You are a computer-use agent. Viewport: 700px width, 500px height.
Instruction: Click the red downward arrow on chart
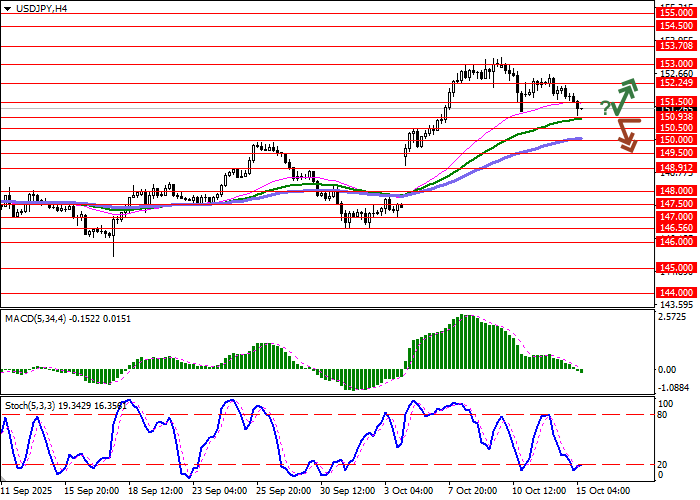pyautogui.click(x=628, y=135)
